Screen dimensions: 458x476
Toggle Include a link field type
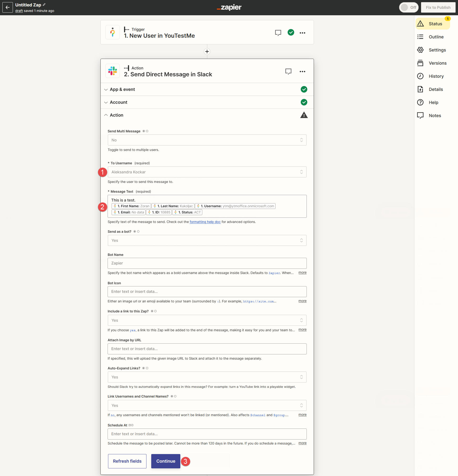click(154, 311)
